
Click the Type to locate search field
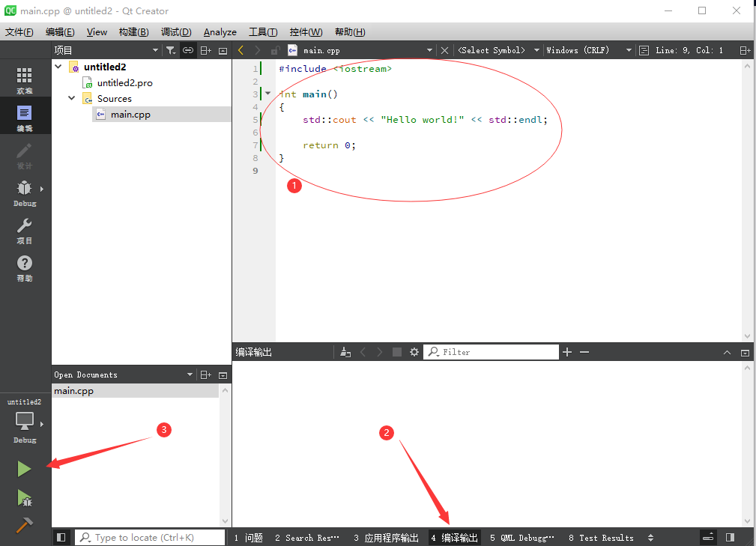(x=150, y=537)
